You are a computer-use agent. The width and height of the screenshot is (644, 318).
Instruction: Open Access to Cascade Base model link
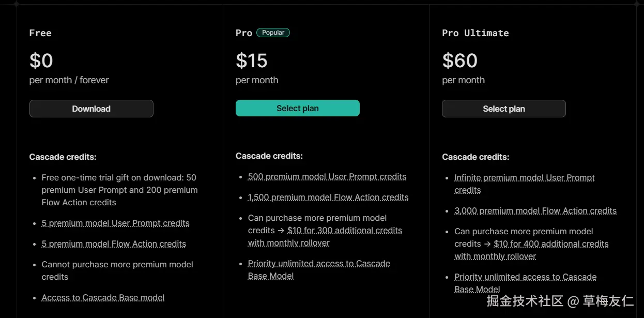(103, 298)
